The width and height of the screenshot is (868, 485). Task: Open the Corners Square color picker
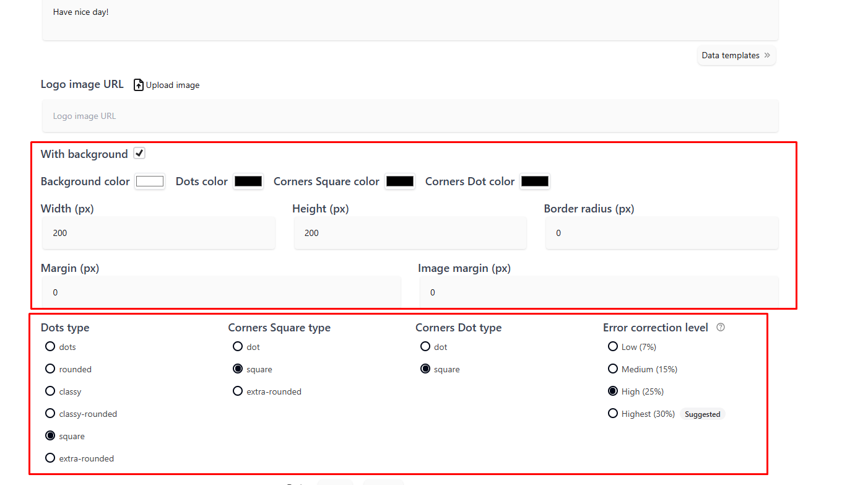399,181
